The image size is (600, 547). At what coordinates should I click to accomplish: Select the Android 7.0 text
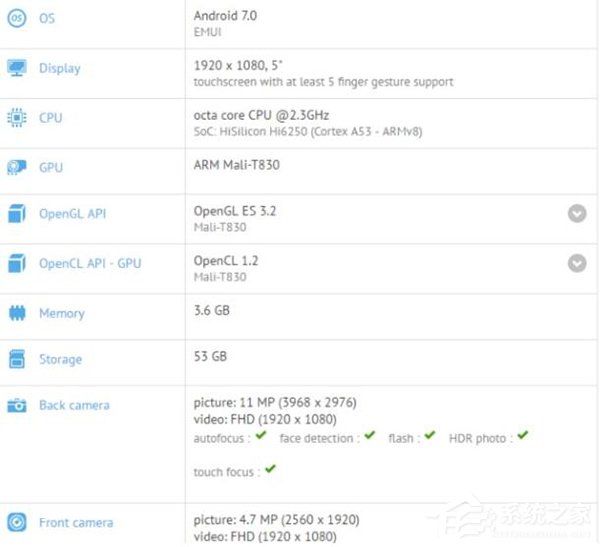tap(225, 16)
